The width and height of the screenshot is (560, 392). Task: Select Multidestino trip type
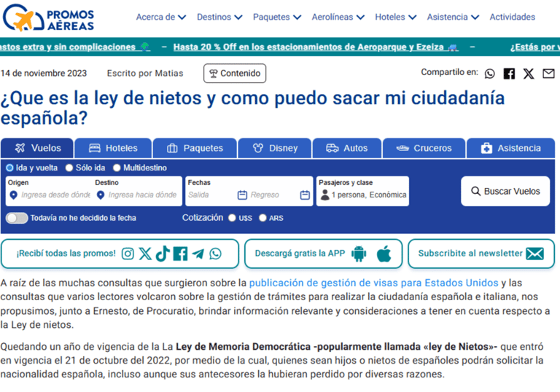(117, 168)
